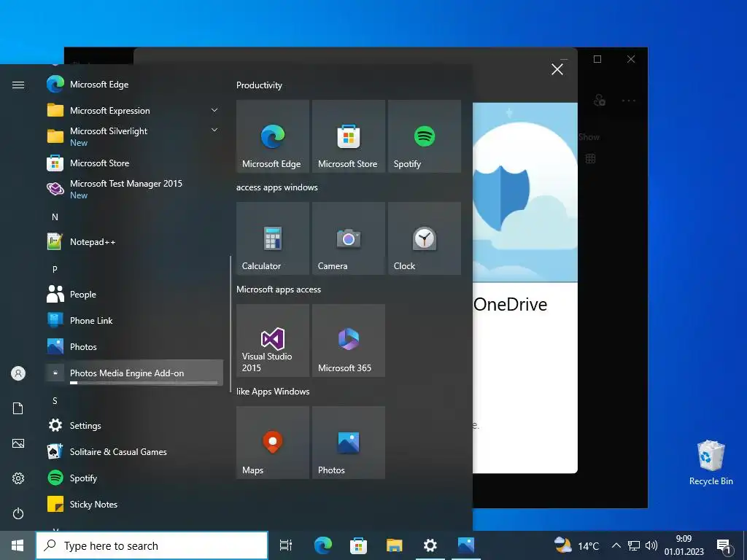Open the network icon in the tray
This screenshot has height=560, width=747.
634,545
